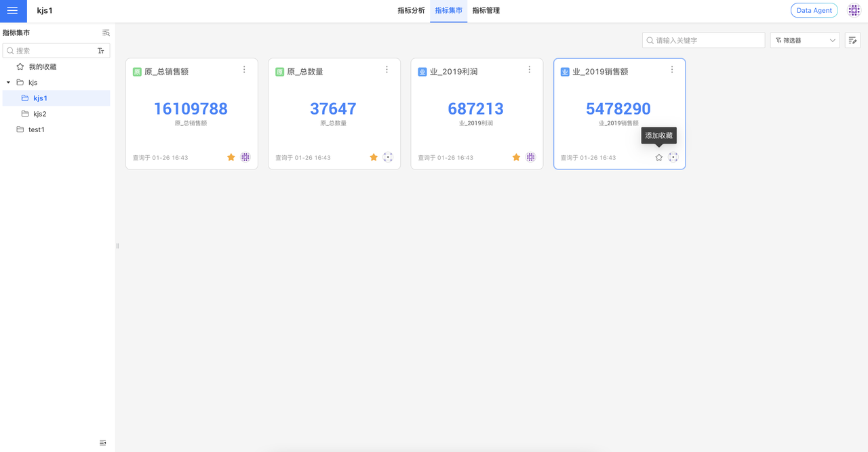The image size is (868, 452).
Task: Open more options on 业_2019利润 card
Action: [x=530, y=70]
